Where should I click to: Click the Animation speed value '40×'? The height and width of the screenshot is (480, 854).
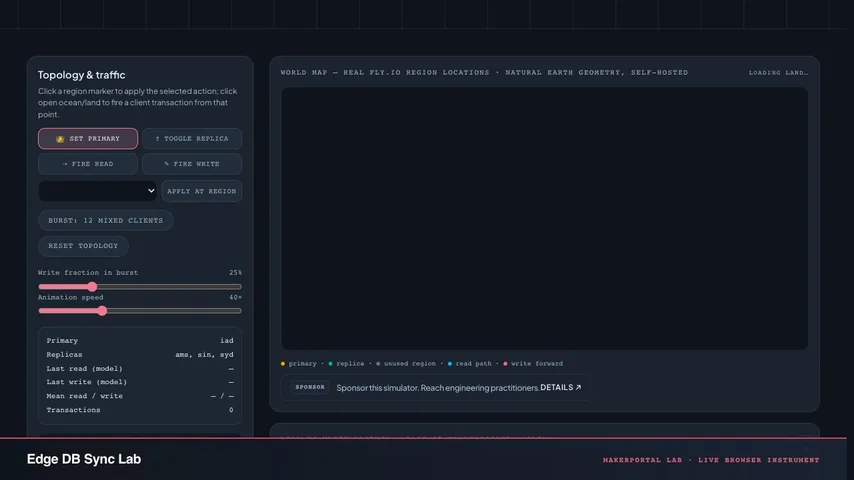coord(235,297)
